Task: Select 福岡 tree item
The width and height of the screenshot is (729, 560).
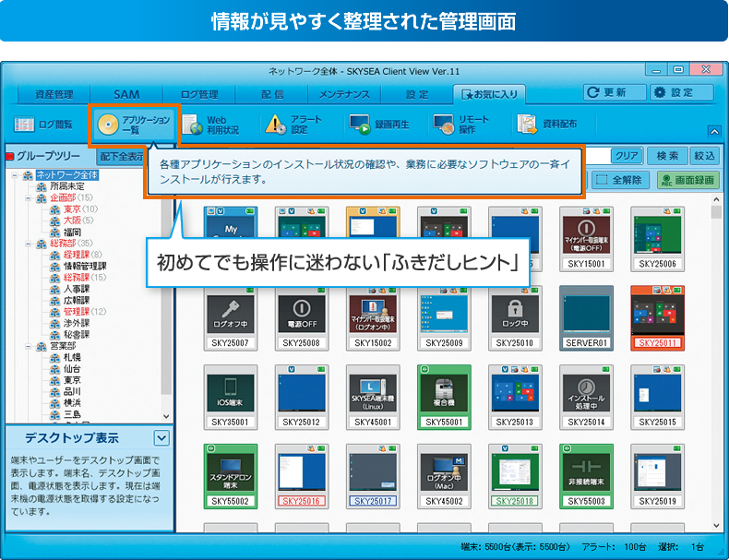Action: tap(72, 232)
